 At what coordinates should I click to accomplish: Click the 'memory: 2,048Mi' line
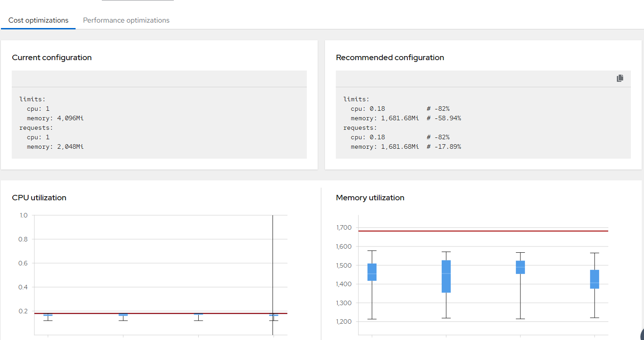55,146
